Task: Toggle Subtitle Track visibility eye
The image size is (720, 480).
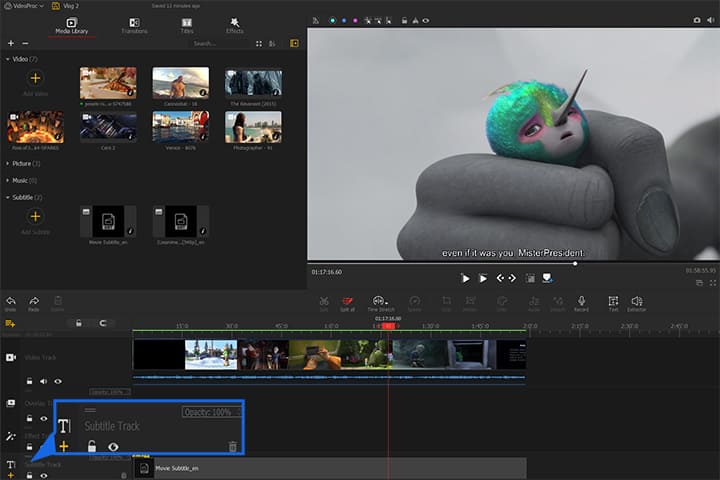Action: point(113,446)
